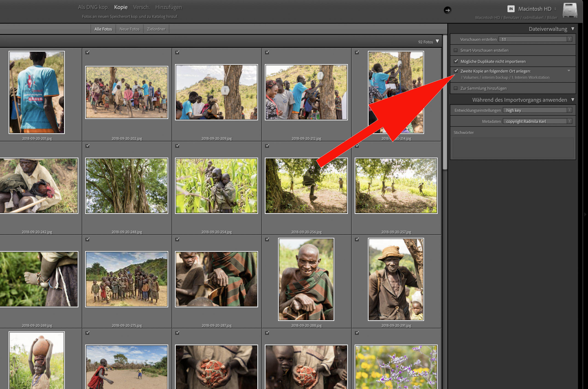
Task: Select the 'Kopie' import mode
Action: (121, 7)
